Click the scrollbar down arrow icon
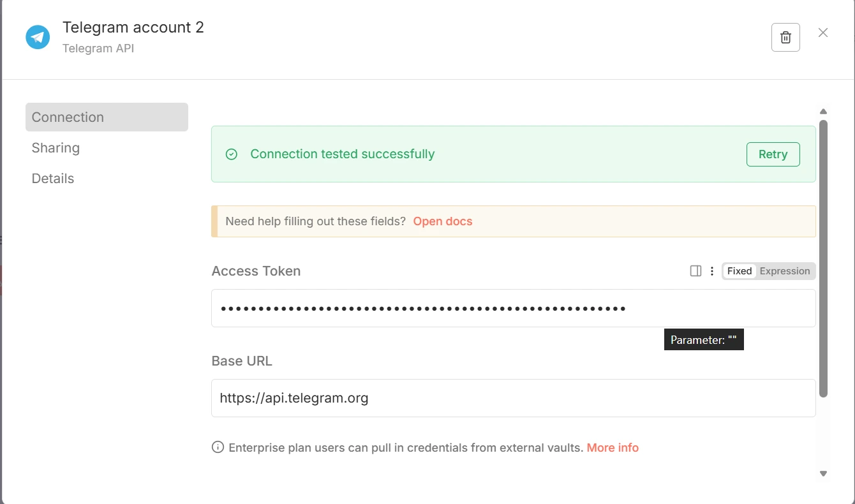Screen dimensions: 855x504 coord(823,474)
